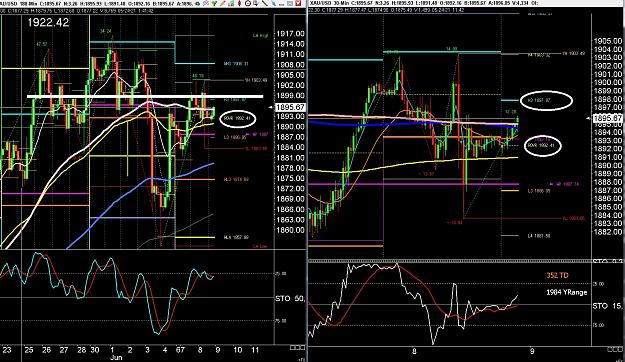Click 1903.00 on right chart price axis
The image size is (625, 362).
click(x=608, y=58)
